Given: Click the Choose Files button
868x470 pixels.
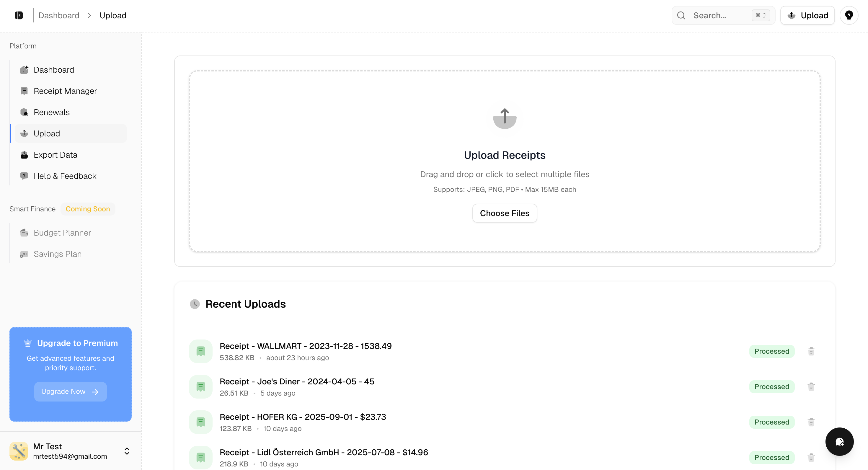Looking at the screenshot, I should [505, 213].
